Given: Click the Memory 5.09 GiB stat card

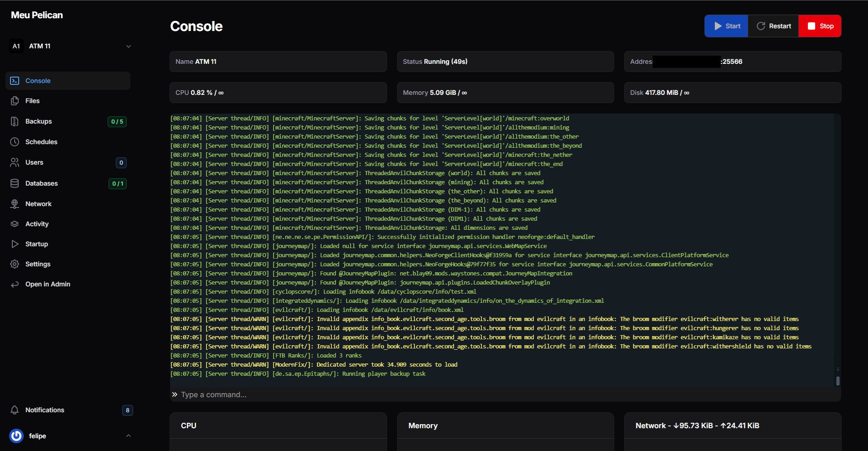Looking at the screenshot, I should [505, 93].
